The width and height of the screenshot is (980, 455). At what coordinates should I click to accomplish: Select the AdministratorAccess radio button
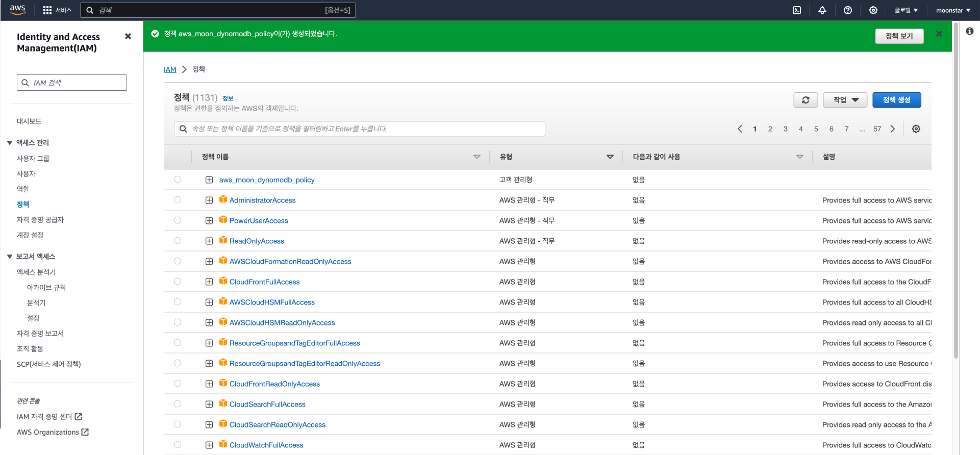pyautogui.click(x=178, y=200)
